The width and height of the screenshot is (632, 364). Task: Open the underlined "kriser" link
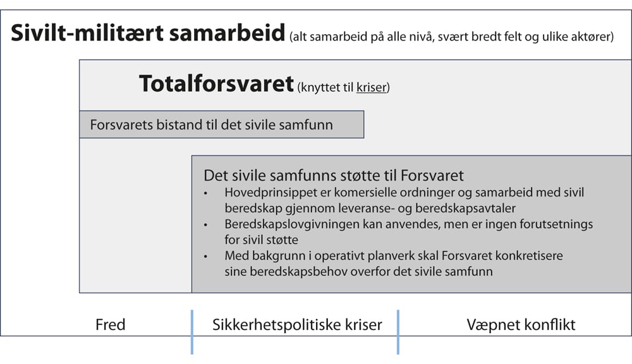371,88
